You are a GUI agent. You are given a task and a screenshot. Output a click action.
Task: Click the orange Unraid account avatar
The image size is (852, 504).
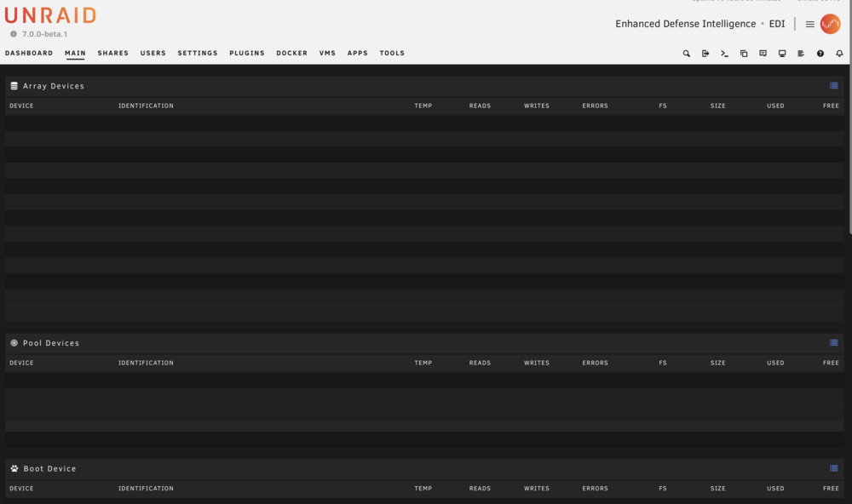(830, 24)
